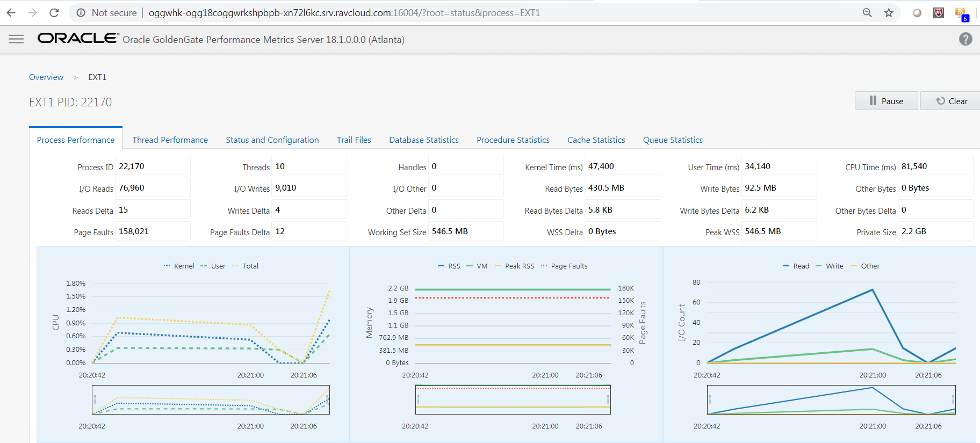Click the Private Size value 2.2 GB
Image resolution: width=980 pixels, height=443 pixels.
(x=935, y=231)
